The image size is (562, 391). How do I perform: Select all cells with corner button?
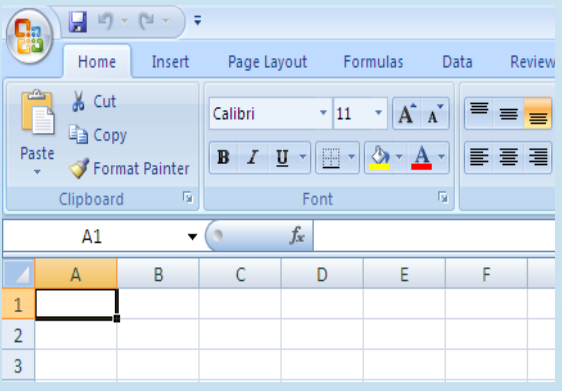(x=19, y=274)
